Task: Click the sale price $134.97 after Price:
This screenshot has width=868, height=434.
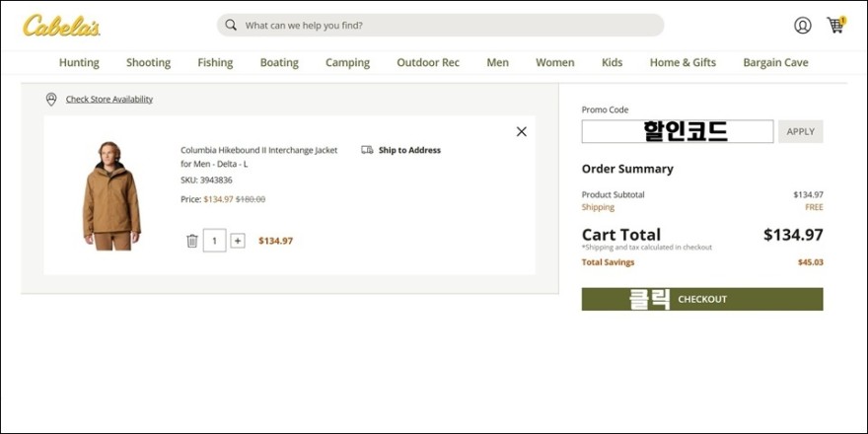Action: [x=218, y=199]
